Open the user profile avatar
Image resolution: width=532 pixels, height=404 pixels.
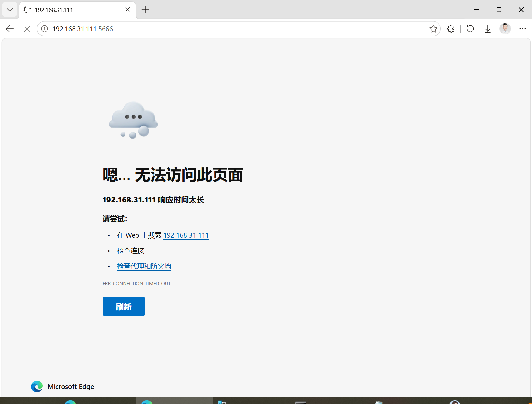[x=505, y=29]
